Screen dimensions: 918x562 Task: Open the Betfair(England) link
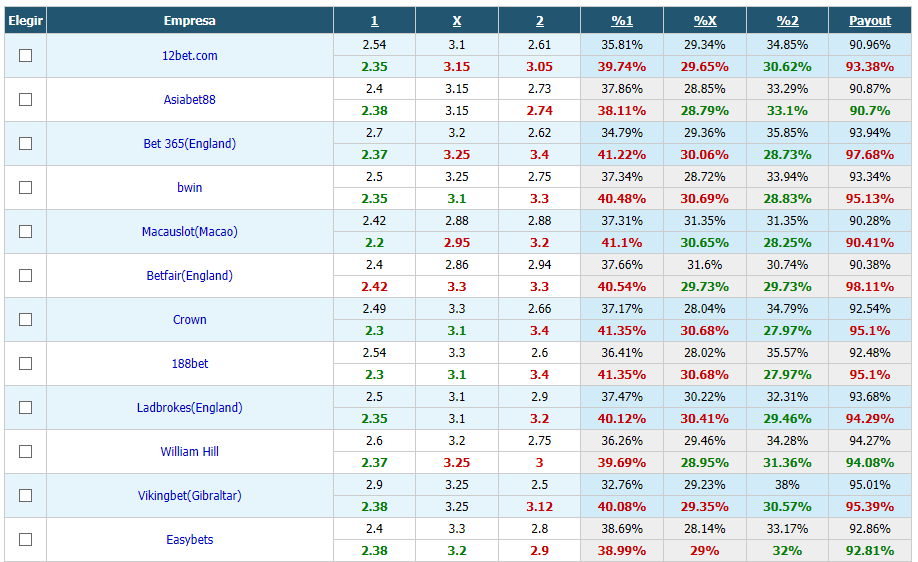point(190,276)
